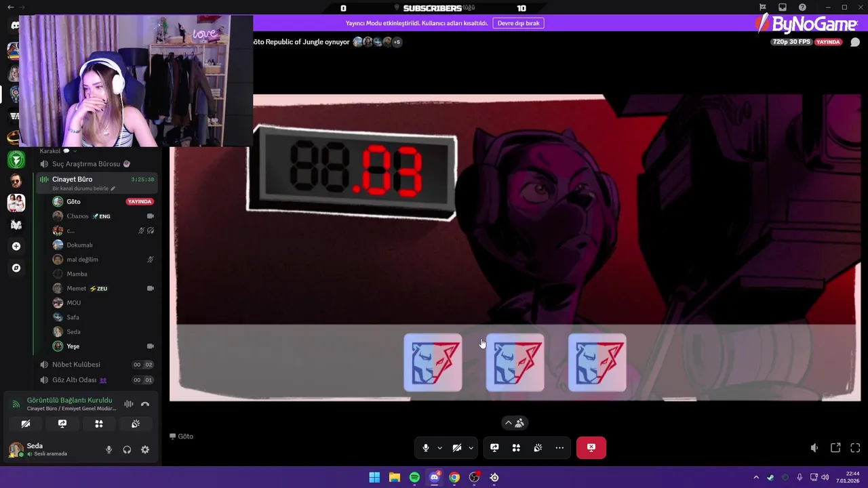This screenshot has width=868, height=488.
Task: Select user Safa in voice list
Action: 104,317
